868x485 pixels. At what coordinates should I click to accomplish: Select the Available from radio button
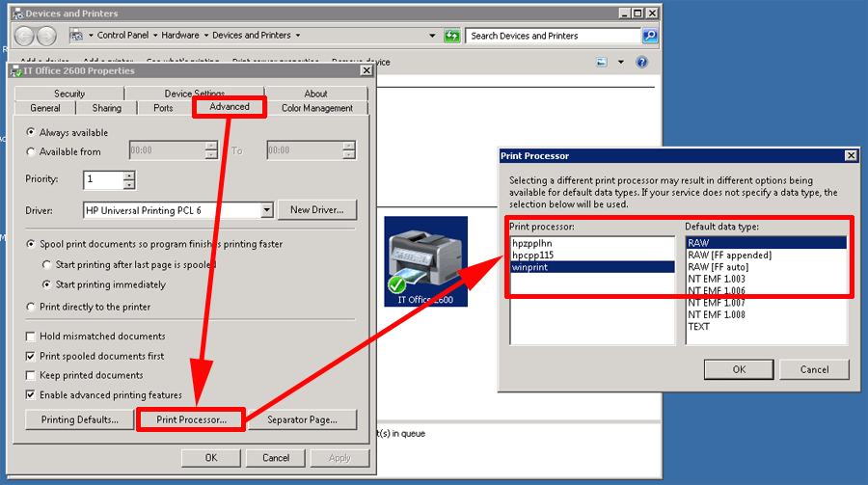point(31,151)
